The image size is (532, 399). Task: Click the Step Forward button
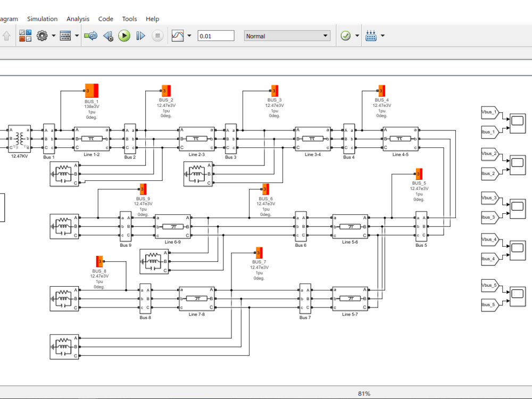pyautogui.click(x=140, y=36)
